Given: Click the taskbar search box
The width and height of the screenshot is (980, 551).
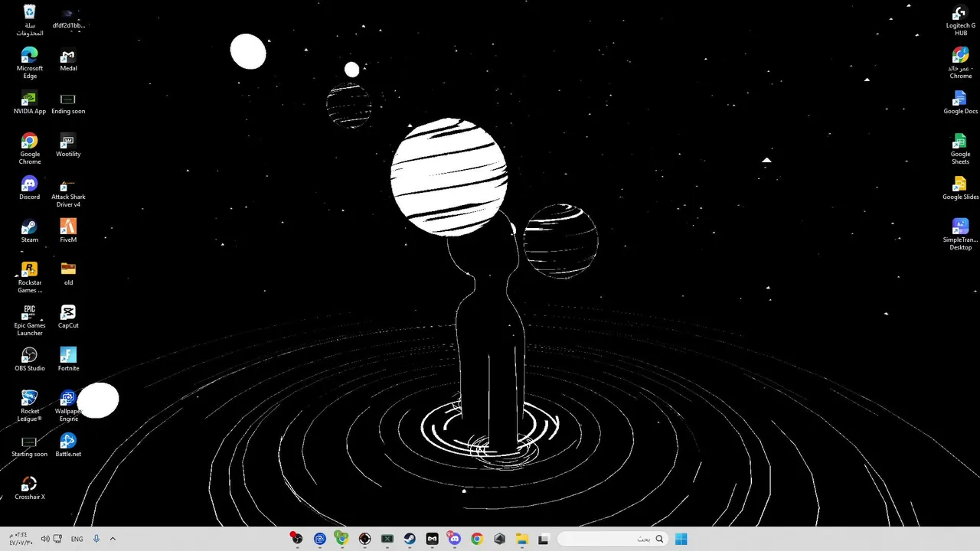Looking at the screenshot, I should 612,539.
